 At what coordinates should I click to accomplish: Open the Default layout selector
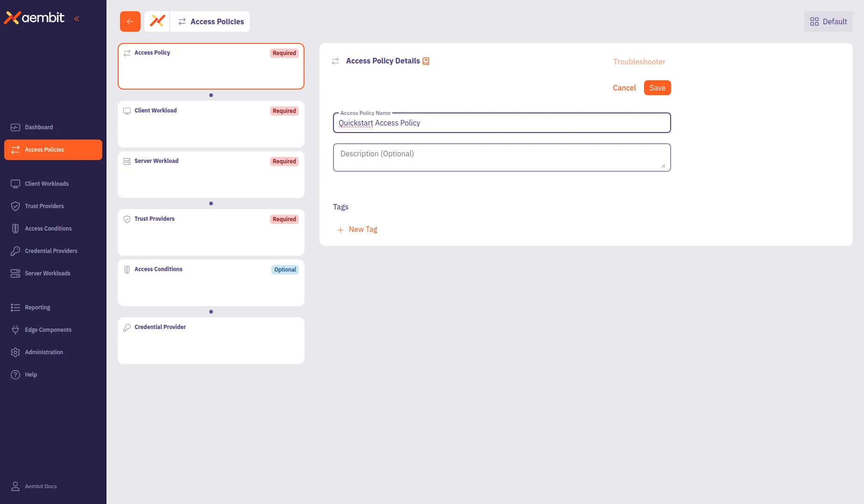827,21
